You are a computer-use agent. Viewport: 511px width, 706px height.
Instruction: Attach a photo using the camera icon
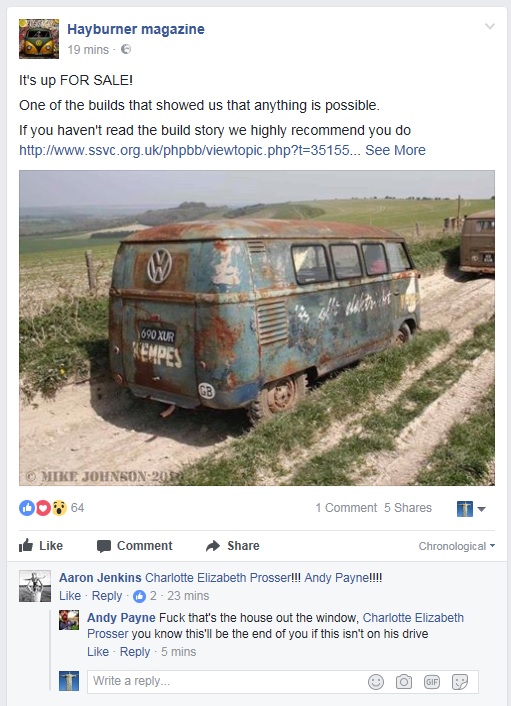click(x=404, y=682)
